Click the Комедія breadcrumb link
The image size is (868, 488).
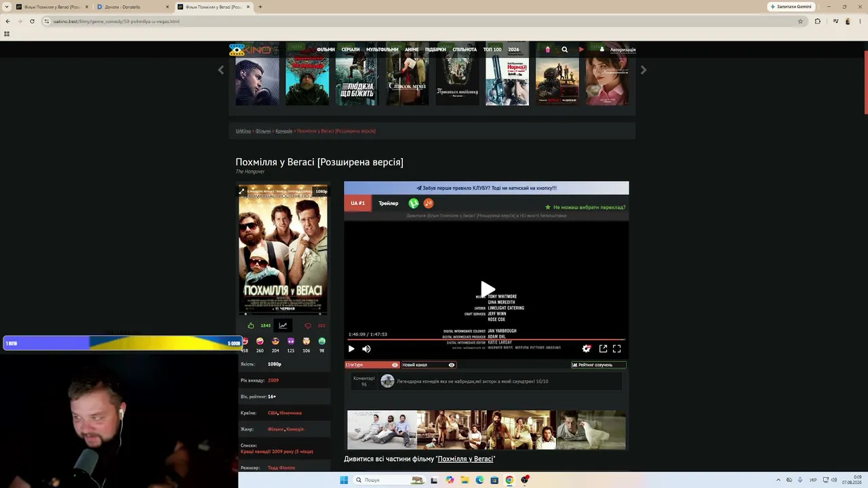pos(283,131)
